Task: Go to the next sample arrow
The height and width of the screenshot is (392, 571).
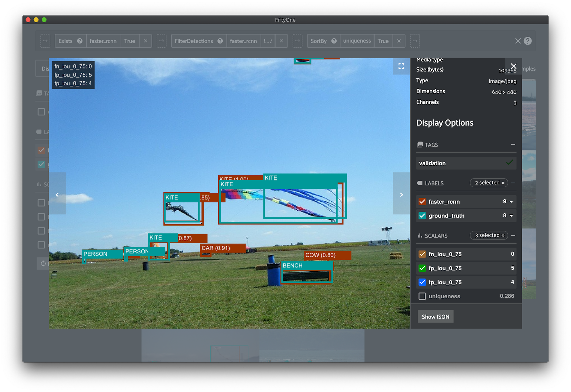Action: (401, 195)
